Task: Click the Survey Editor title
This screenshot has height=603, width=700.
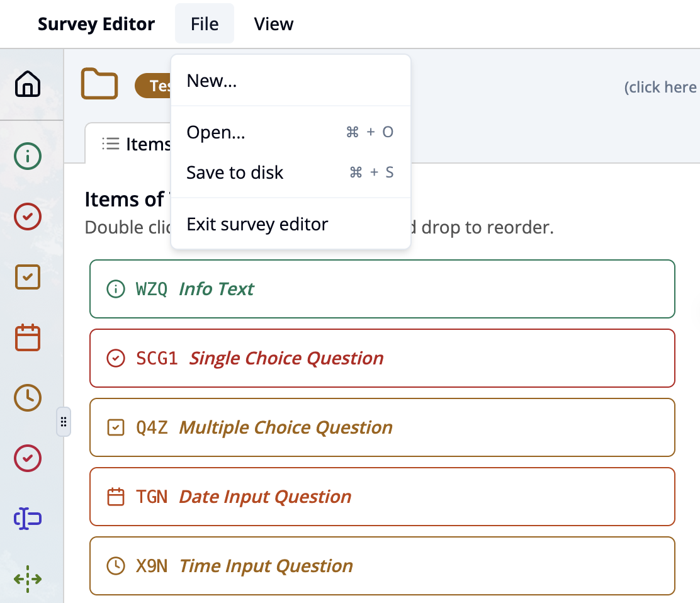Action: [96, 24]
